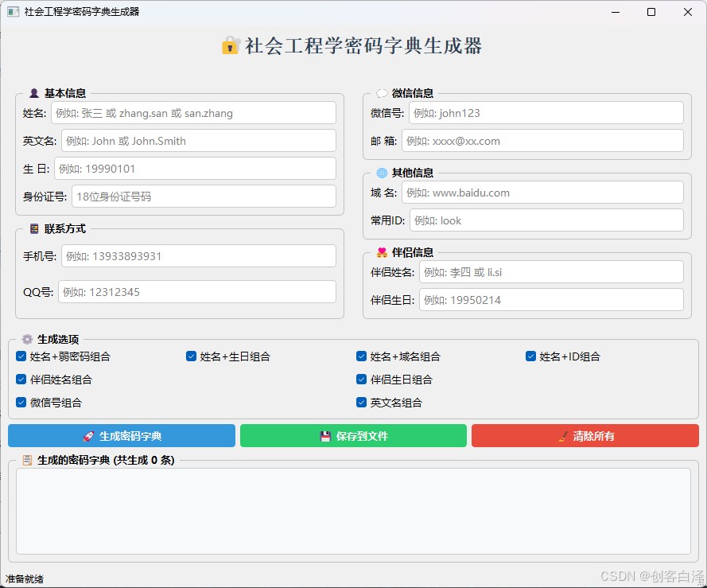Click the phonebook icon of 联系方式 group
This screenshot has height=588, width=707.
point(34,229)
